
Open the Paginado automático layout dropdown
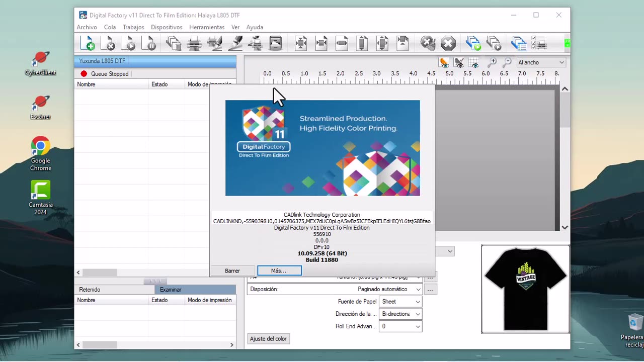click(x=335, y=289)
